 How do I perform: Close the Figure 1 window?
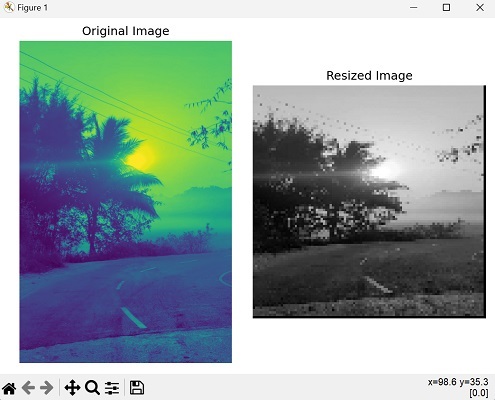(480, 7)
